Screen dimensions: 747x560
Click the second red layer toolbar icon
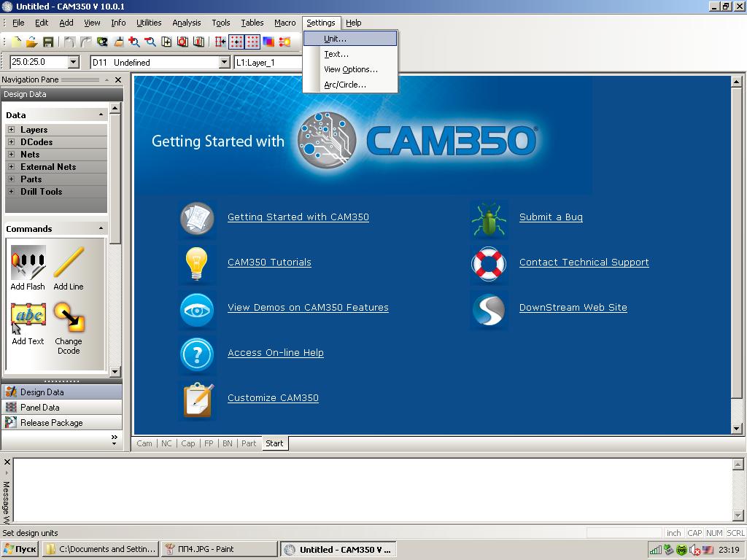pyautogui.click(x=198, y=42)
